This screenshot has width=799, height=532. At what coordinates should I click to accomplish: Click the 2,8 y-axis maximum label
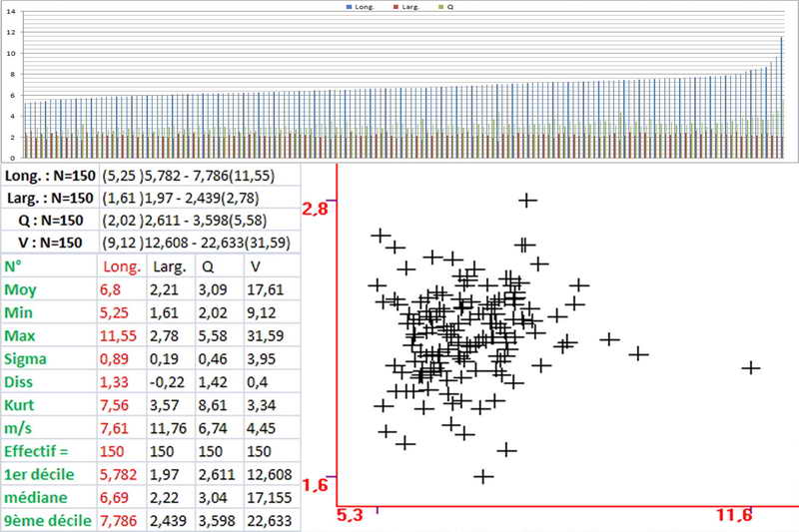point(315,208)
